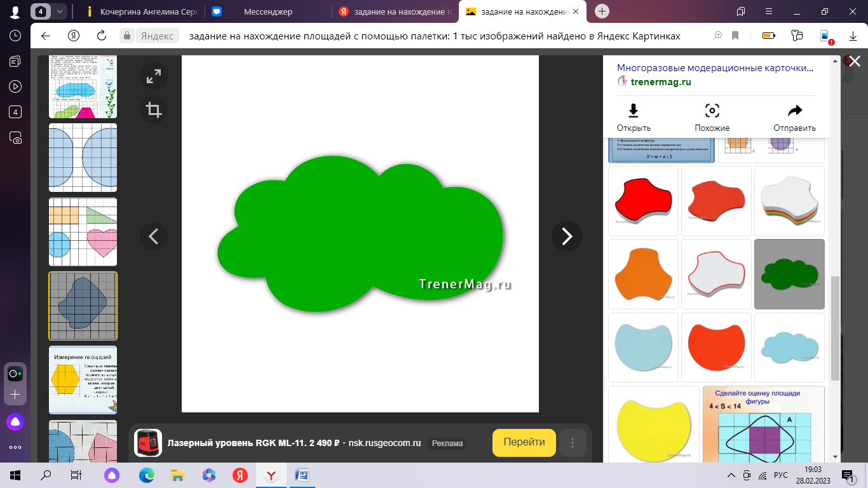Open the tab manager icon in title bar

[741, 11]
